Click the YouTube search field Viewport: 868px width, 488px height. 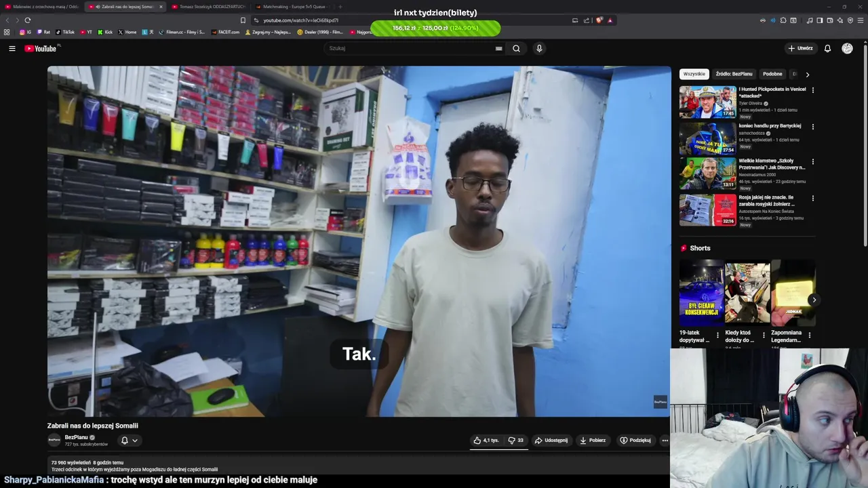[411, 48]
